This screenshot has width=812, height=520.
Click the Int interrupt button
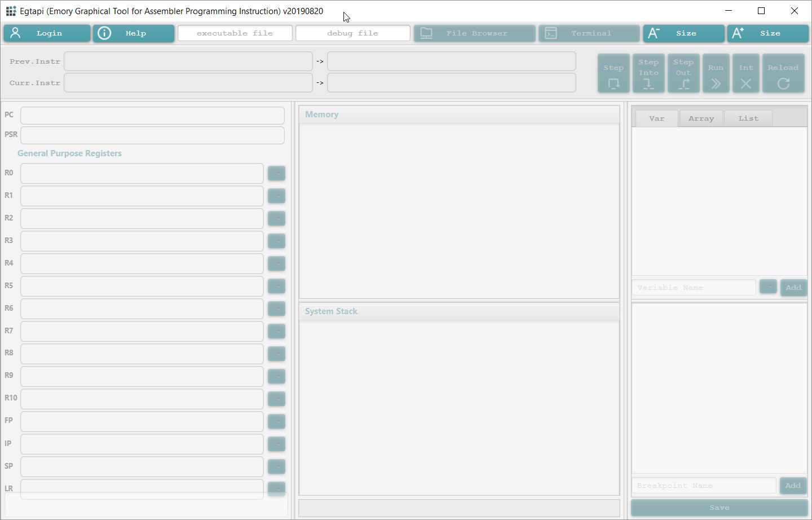[x=745, y=73]
